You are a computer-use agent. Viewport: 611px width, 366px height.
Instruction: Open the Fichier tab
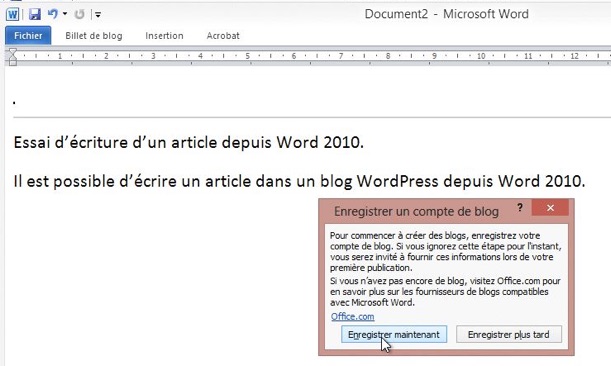28,35
